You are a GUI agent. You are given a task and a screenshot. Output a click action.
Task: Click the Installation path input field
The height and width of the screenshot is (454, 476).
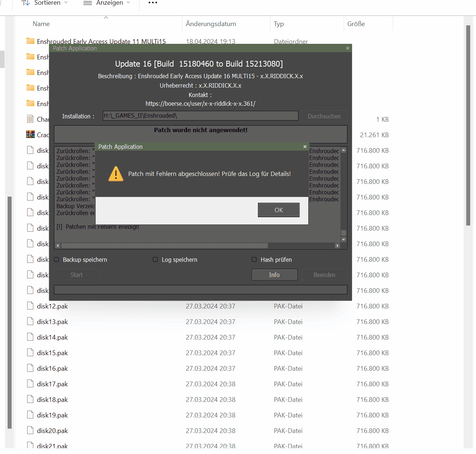click(x=201, y=116)
